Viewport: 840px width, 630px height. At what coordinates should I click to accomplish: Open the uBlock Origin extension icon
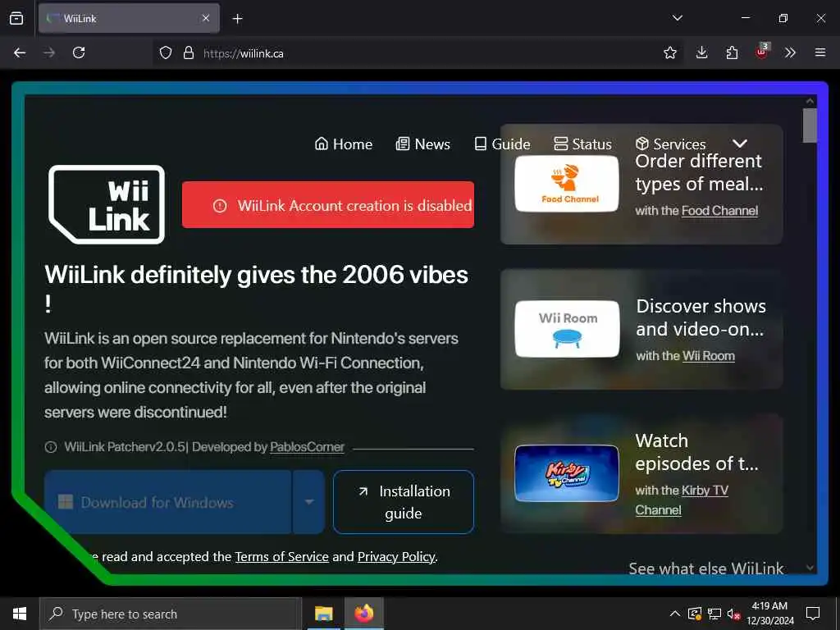[x=762, y=52]
